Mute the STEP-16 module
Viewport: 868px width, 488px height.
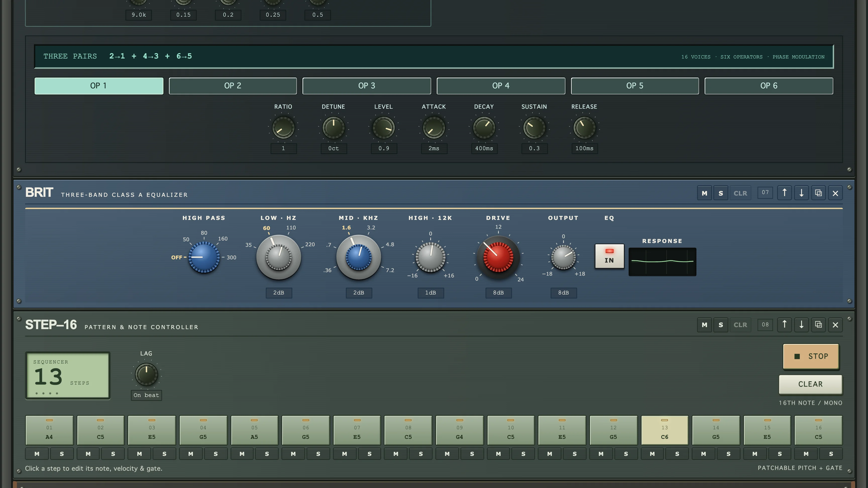(704, 325)
